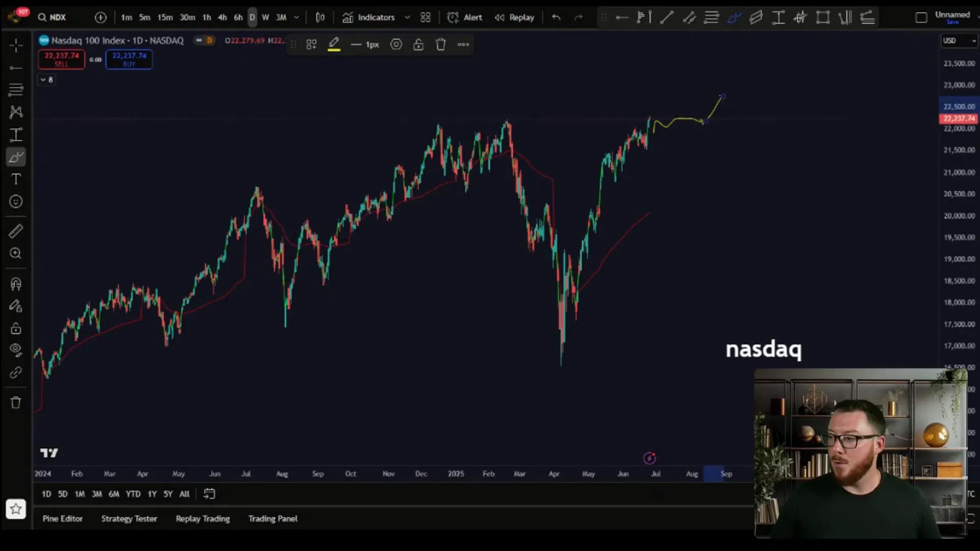The image size is (980, 551).
Task: Toggle stay in drawing mode
Action: coord(16,306)
